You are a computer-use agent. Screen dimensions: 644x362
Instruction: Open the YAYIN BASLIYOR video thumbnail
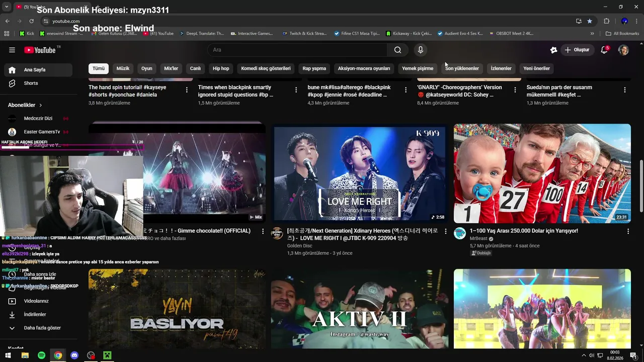click(177, 309)
